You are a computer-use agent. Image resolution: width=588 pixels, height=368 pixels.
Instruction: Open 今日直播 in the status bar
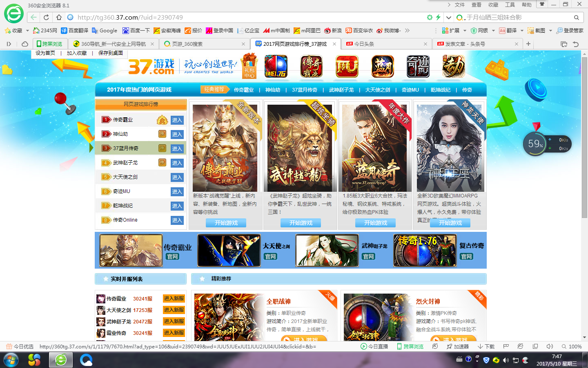pos(374,346)
